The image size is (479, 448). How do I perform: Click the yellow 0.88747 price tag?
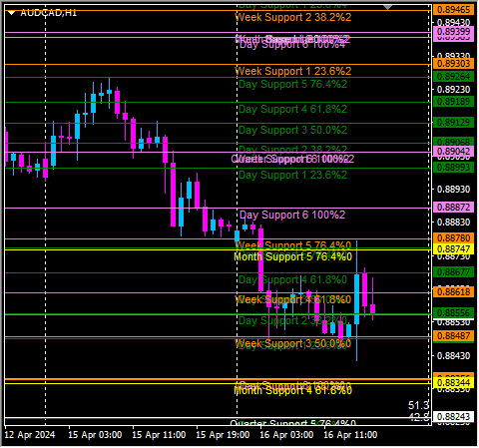[453, 249]
